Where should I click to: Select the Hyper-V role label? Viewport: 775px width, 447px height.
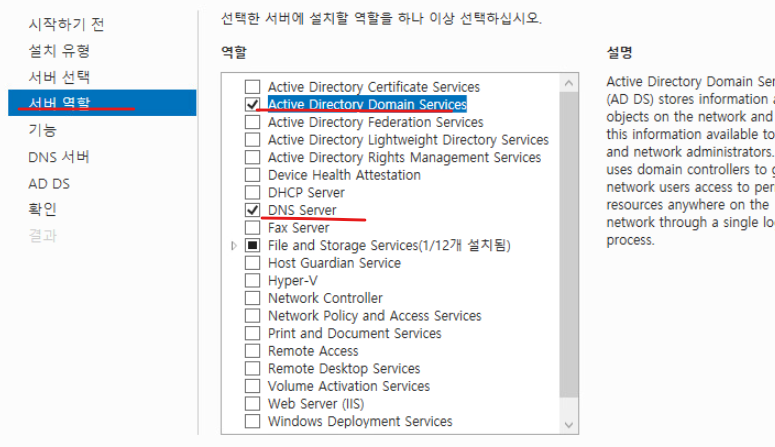[293, 280]
